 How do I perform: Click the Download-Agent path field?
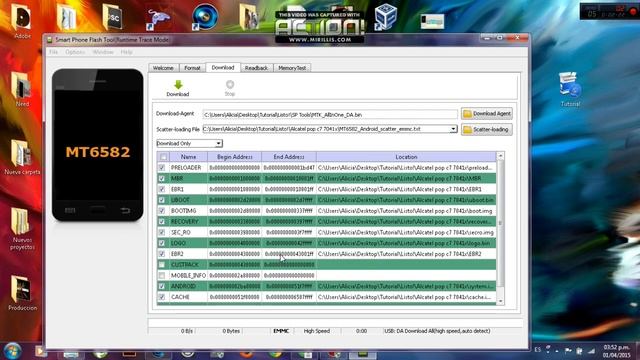330,115
